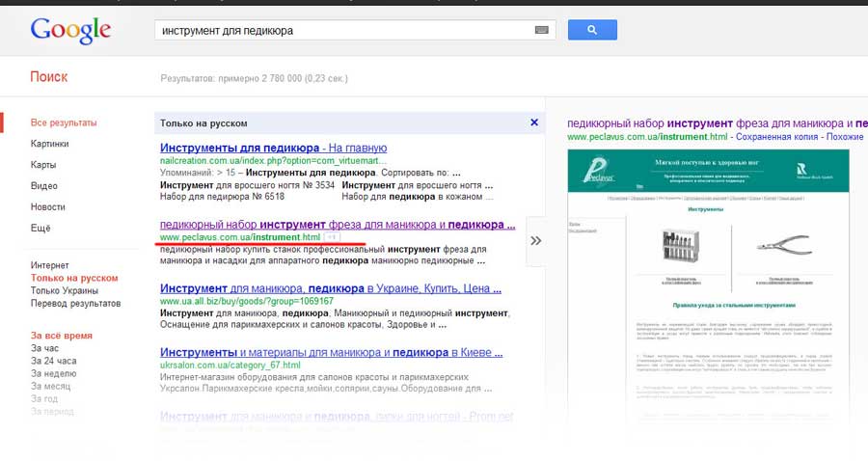Open sitelink 'Инструмент для вросшего ногтя № 3534'
This screenshot has width=868, height=461.
[248, 185]
